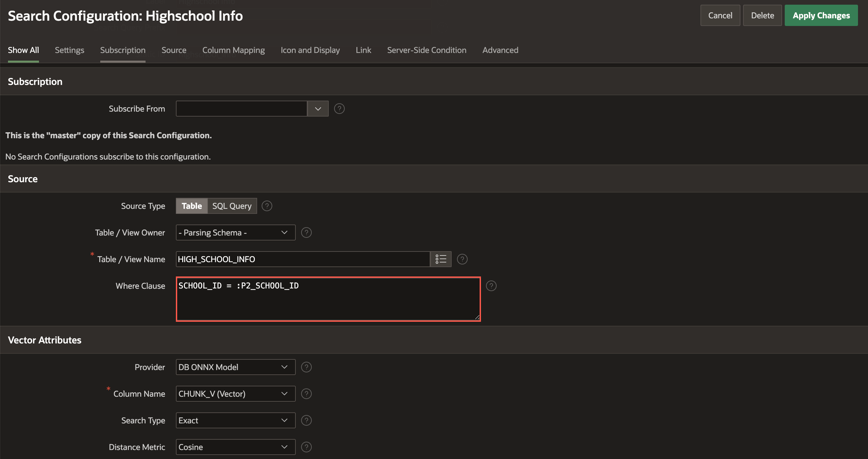Image resolution: width=868 pixels, height=459 pixels.
Task: Switch to the Column Mapping tab
Action: [233, 50]
